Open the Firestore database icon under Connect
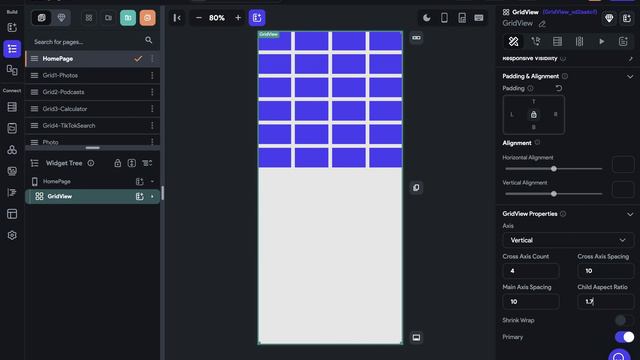Viewport: 640px width, 360px height. coord(12,107)
